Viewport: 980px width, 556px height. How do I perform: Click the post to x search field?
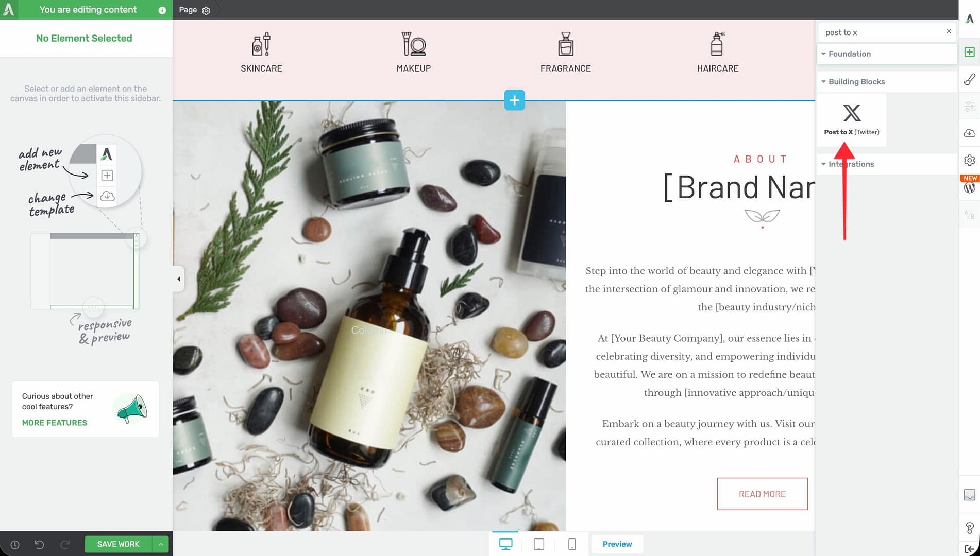click(x=881, y=32)
